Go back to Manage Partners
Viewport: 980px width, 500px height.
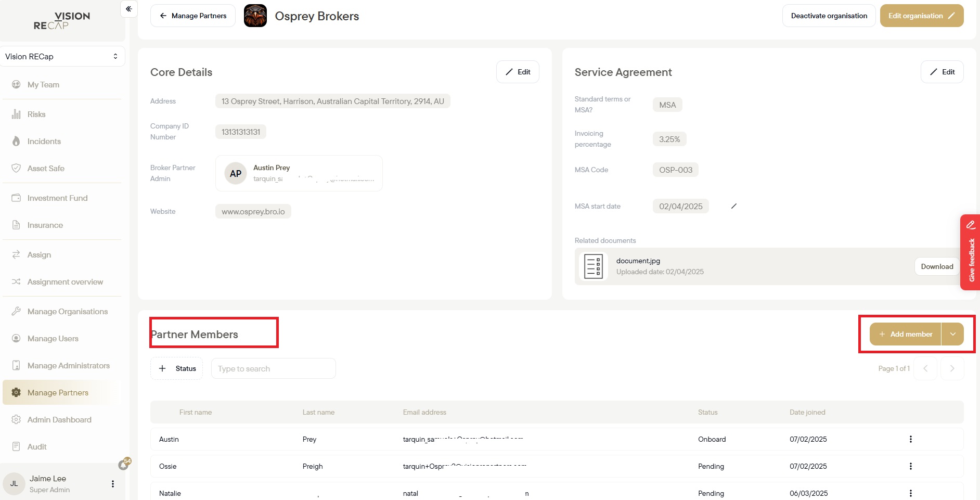pos(193,16)
